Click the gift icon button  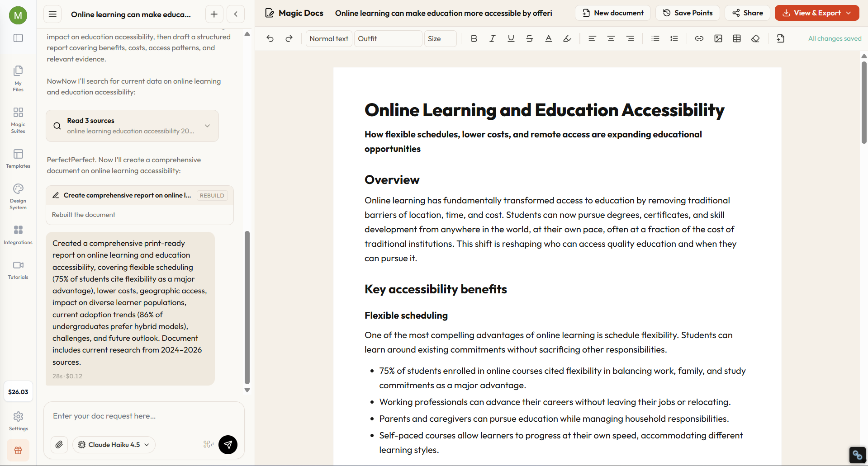tap(18, 450)
